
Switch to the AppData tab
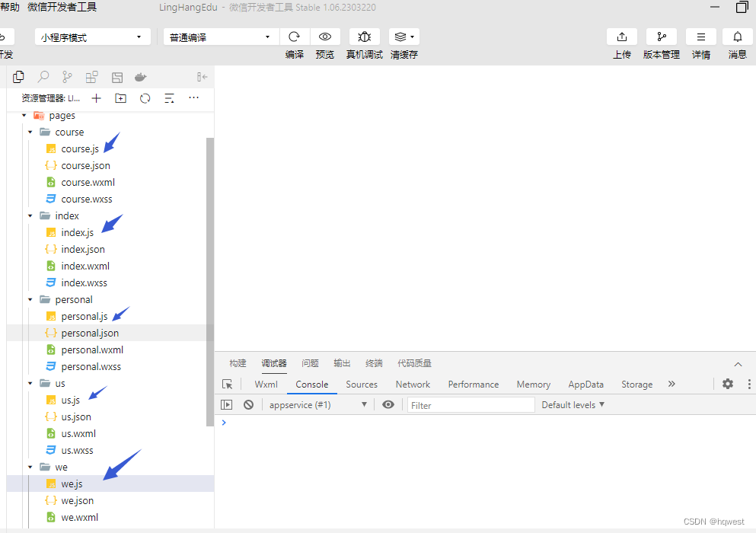(585, 384)
